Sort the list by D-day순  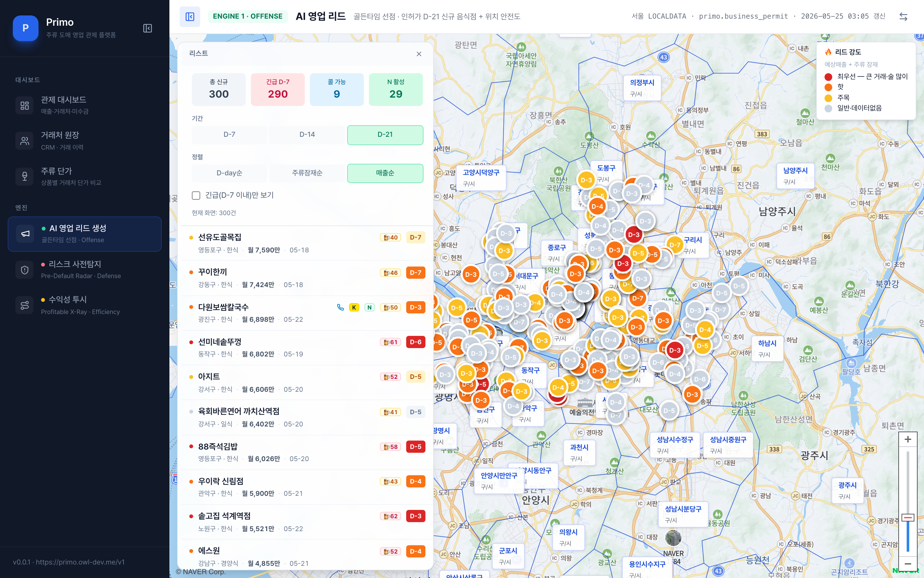tap(229, 173)
